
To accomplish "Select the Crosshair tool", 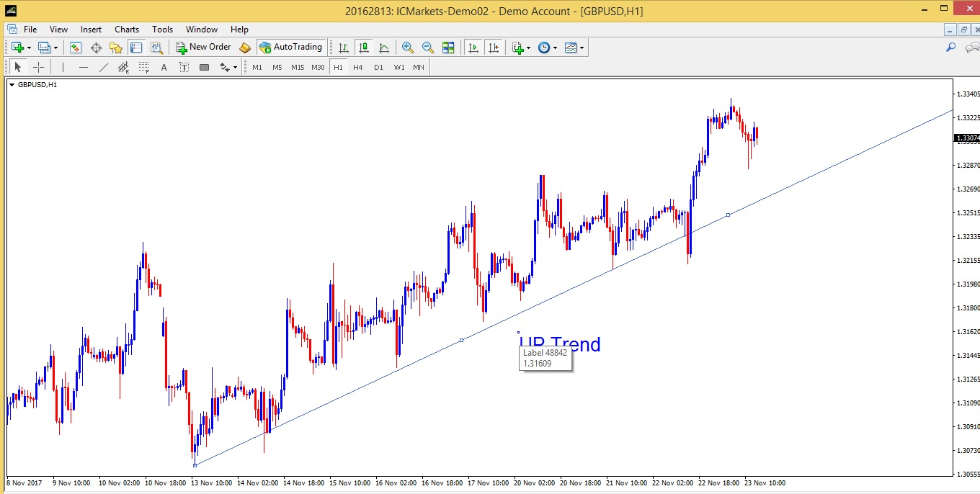I will click(40, 67).
